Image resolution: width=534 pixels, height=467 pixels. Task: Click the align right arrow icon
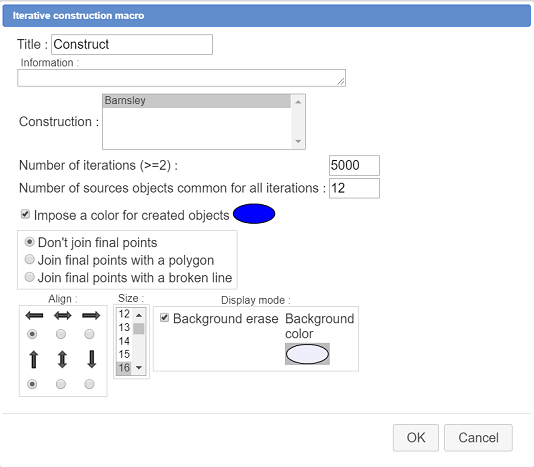[91, 316]
